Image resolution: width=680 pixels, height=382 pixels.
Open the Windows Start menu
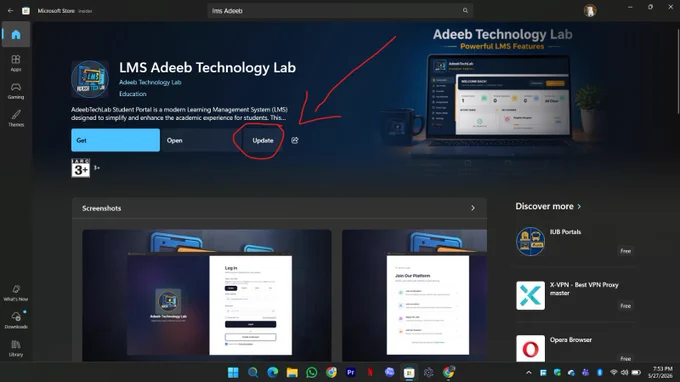(233, 372)
